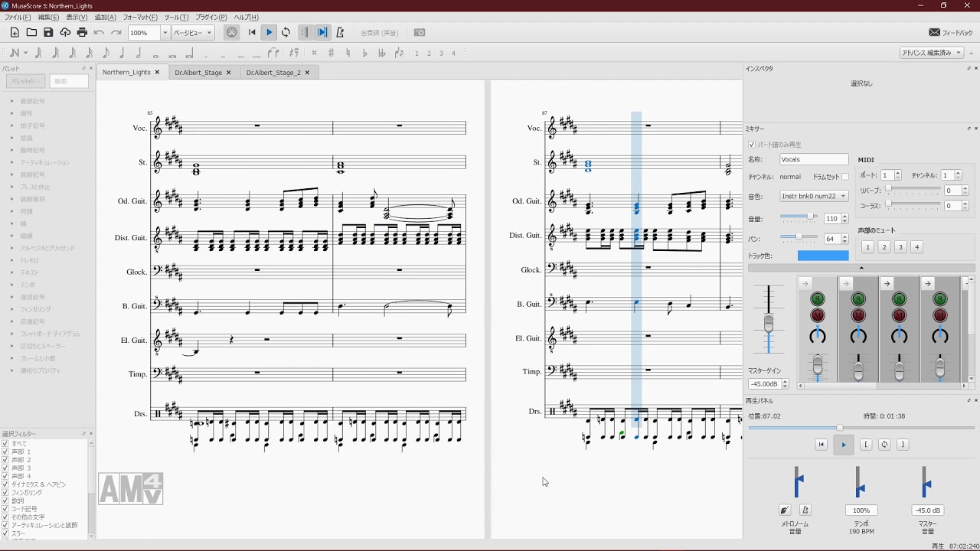The image size is (980, 551).
Task: Undo the last action
Action: point(99,32)
